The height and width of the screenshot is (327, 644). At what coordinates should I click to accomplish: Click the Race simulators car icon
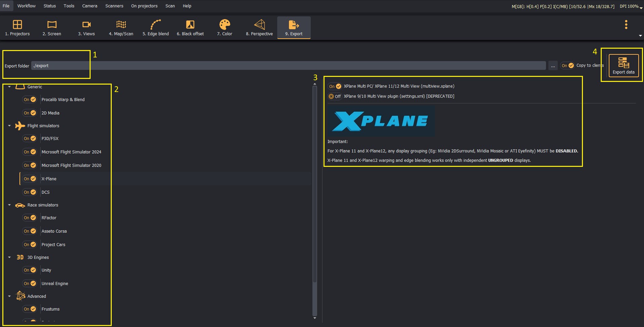pos(20,205)
